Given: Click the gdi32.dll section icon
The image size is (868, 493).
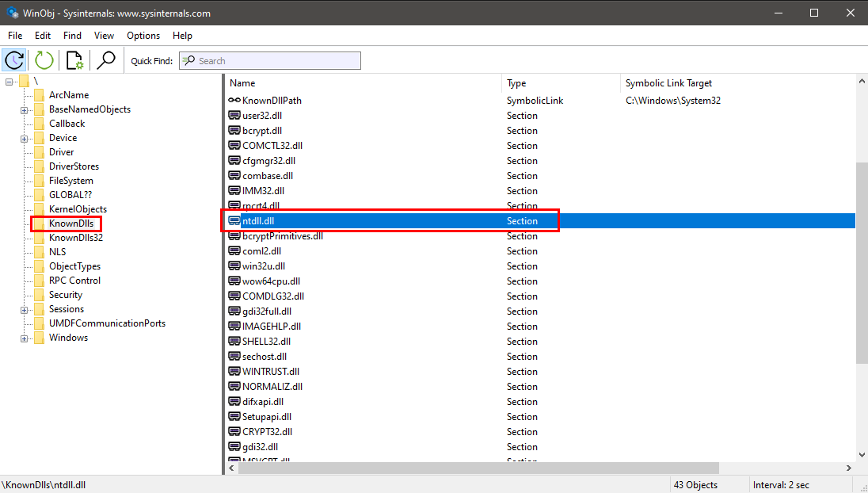Looking at the screenshot, I should [x=234, y=446].
